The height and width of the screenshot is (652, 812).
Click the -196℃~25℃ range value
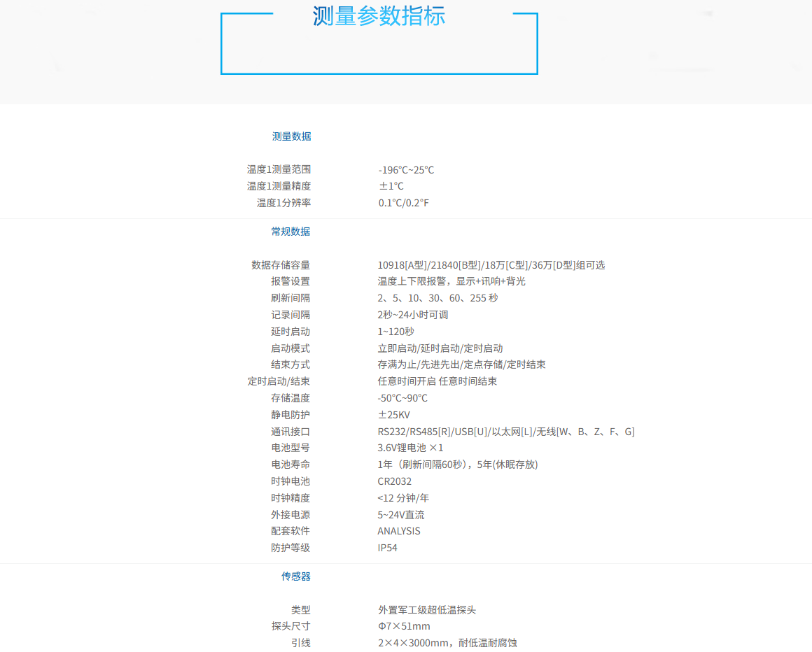pyautogui.click(x=406, y=170)
